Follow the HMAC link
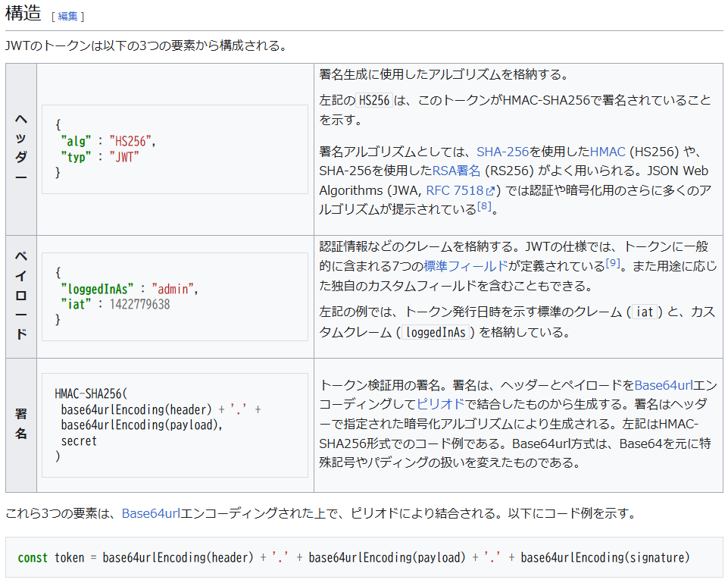Screen dimensions: 728x583 pyautogui.click(x=608, y=152)
